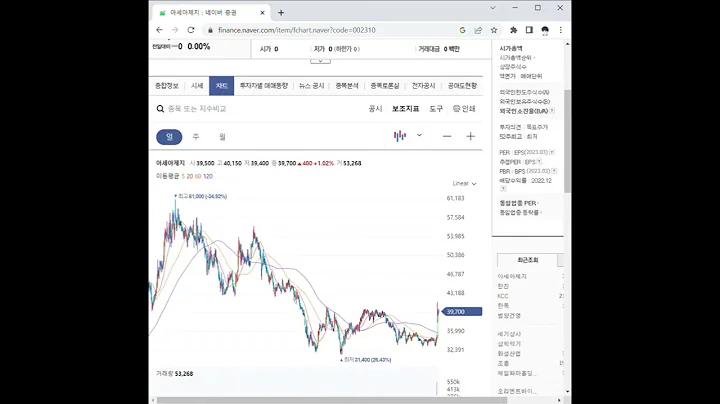
Task: Select the 월 monthly chart period
Action: pyautogui.click(x=222, y=137)
